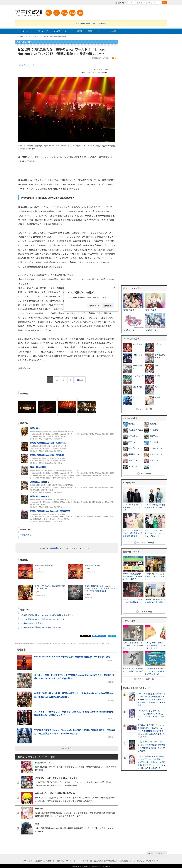Open the 熱戦少女 game entry
Viewport: 182px width, 868px height.
(x=67, y=813)
